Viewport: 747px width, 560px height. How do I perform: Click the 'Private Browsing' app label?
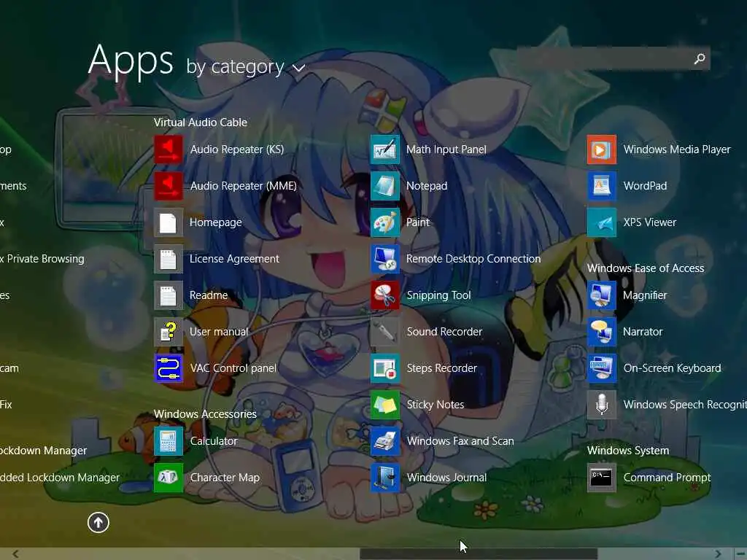(42, 259)
